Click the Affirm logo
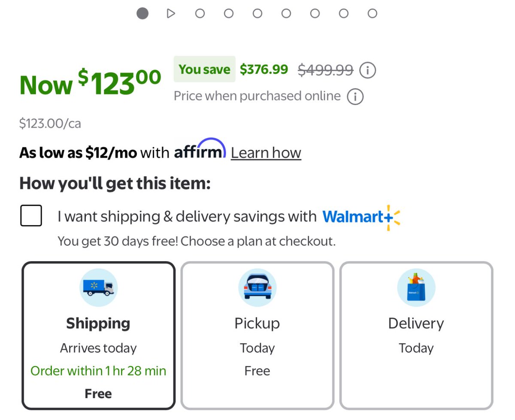 click(x=200, y=151)
